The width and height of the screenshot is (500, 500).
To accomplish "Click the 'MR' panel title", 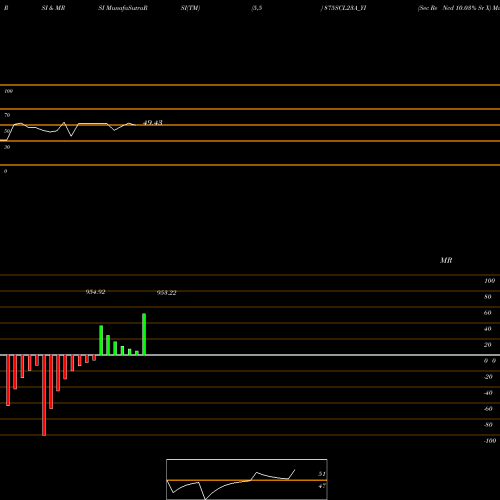I will (446, 260).
